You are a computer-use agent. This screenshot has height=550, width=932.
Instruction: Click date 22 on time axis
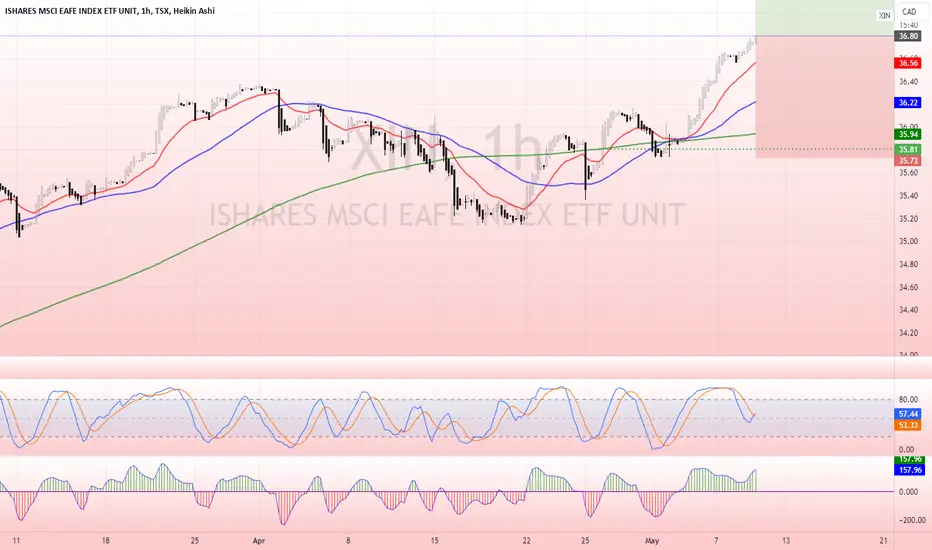[526, 540]
